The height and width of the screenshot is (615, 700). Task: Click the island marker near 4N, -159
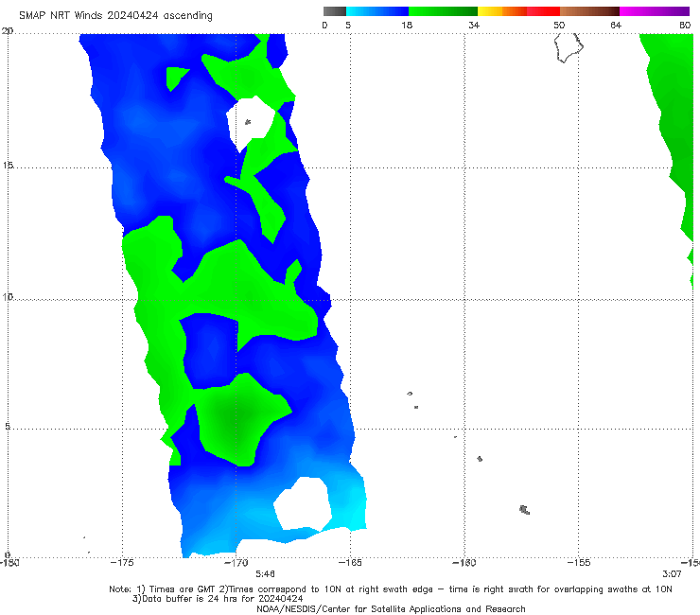pos(480,459)
